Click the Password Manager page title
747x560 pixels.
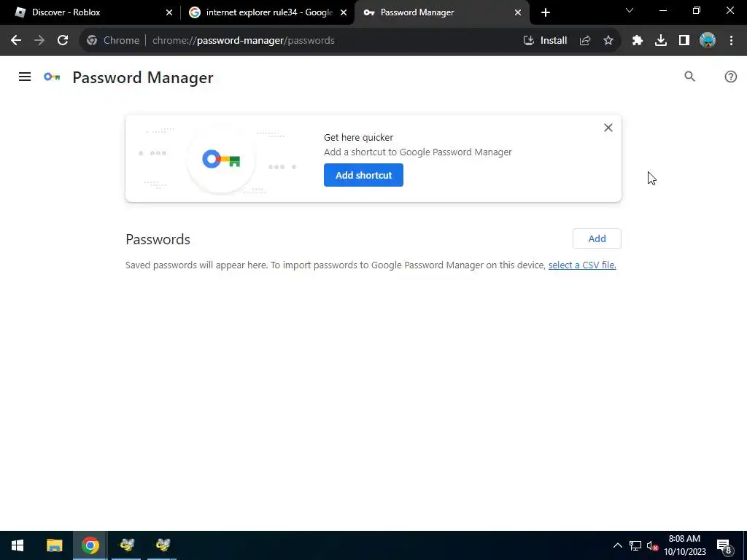(142, 77)
